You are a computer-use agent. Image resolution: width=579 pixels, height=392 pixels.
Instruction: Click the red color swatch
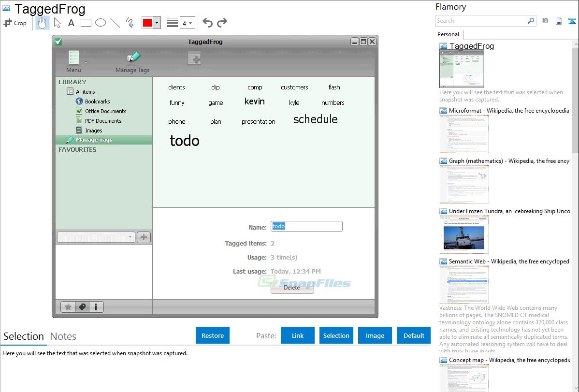pyautogui.click(x=147, y=23)
